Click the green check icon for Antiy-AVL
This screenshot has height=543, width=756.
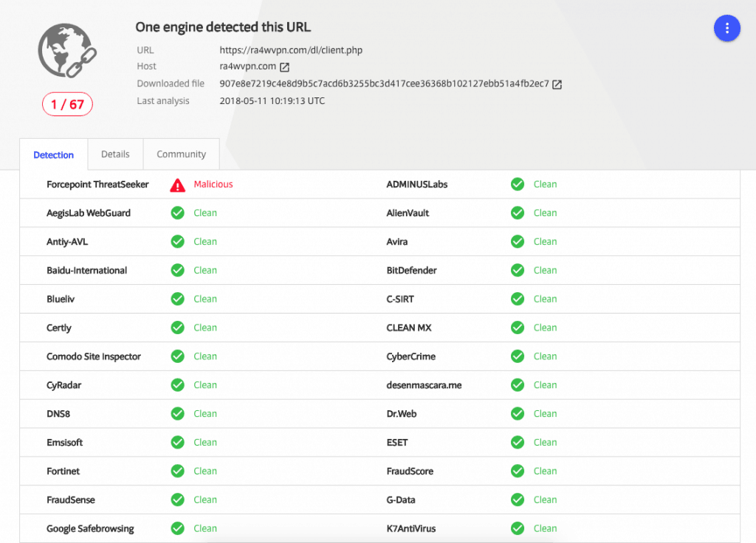click(177, 241)
